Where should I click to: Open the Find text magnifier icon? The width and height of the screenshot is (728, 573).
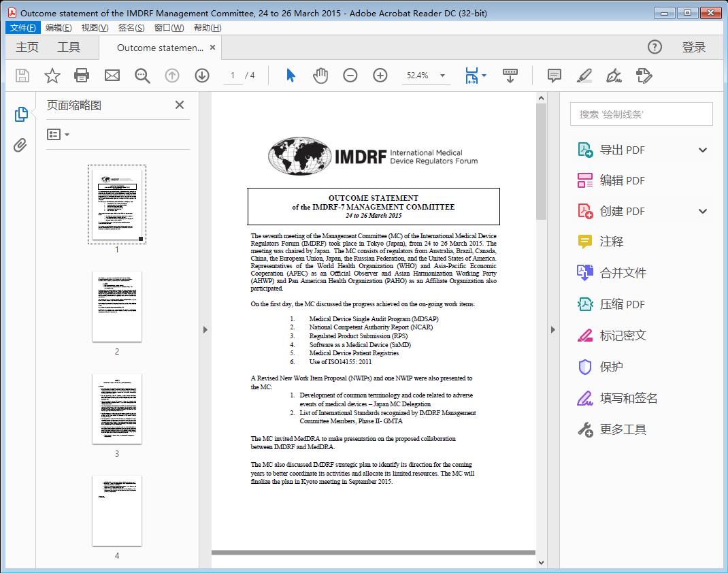coord(142,76)
